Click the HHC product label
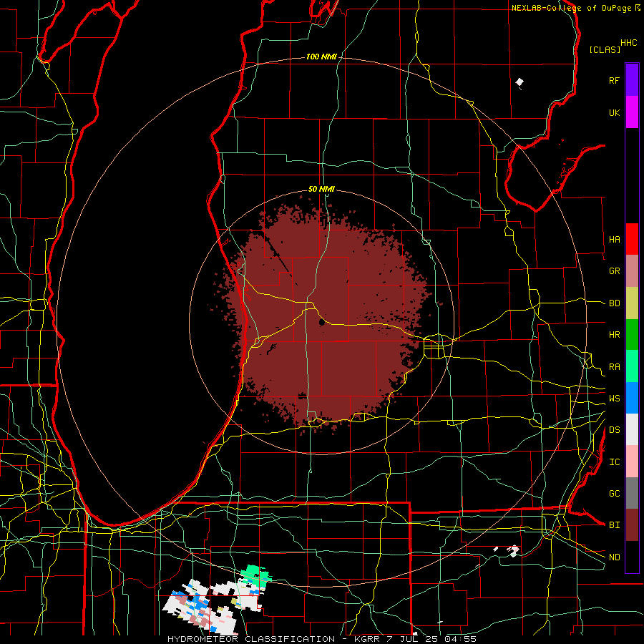The width and height of the screenshot is (644, 644). [x=629, y=43]
